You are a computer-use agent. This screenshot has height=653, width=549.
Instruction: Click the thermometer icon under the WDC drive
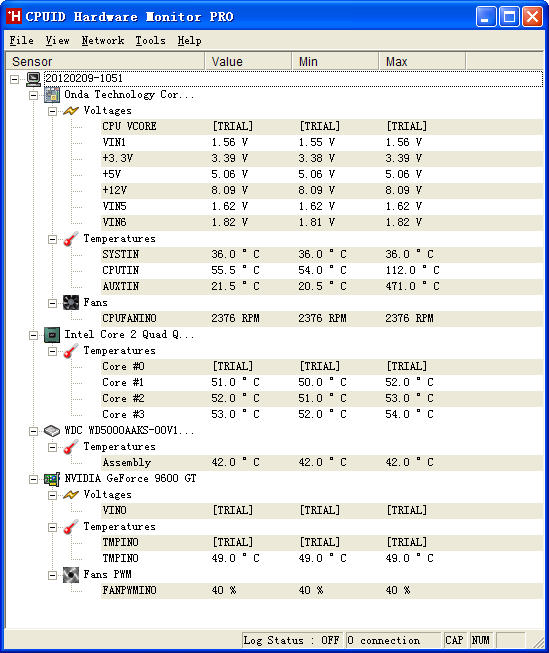[x=71, y=447]
